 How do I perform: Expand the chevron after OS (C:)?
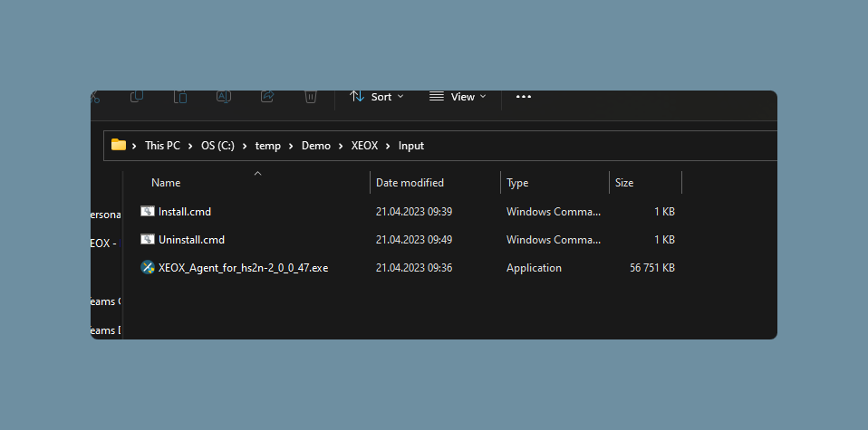[245, 146]
